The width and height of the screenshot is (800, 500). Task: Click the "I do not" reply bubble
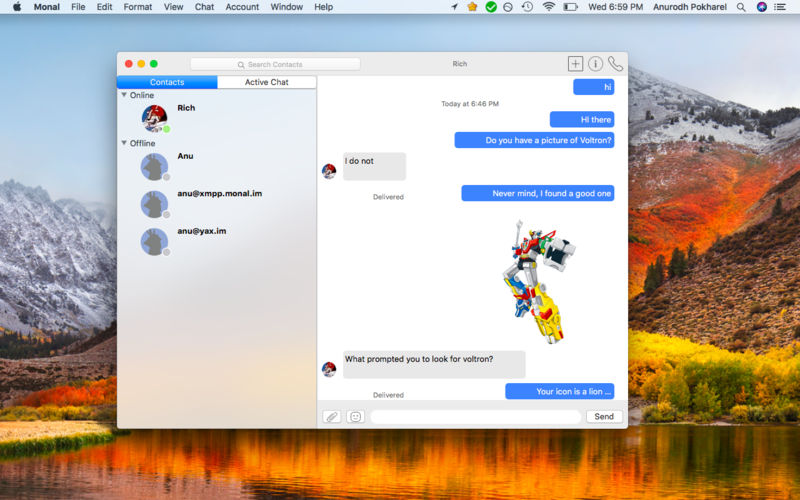click(x=374, y=166)
